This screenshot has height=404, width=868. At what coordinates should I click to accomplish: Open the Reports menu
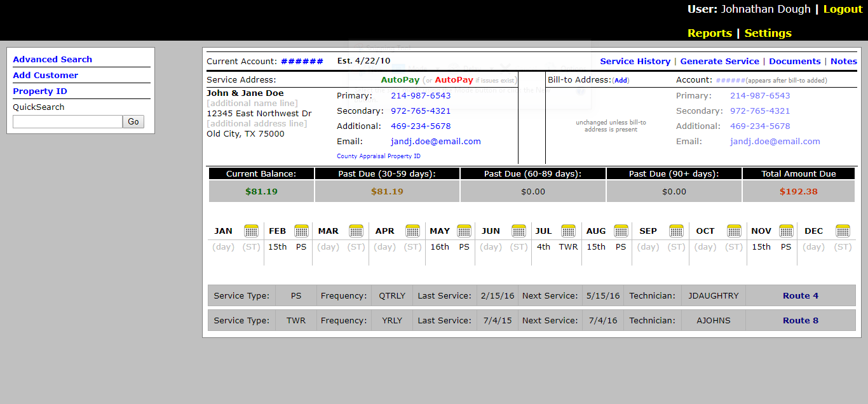709,33
